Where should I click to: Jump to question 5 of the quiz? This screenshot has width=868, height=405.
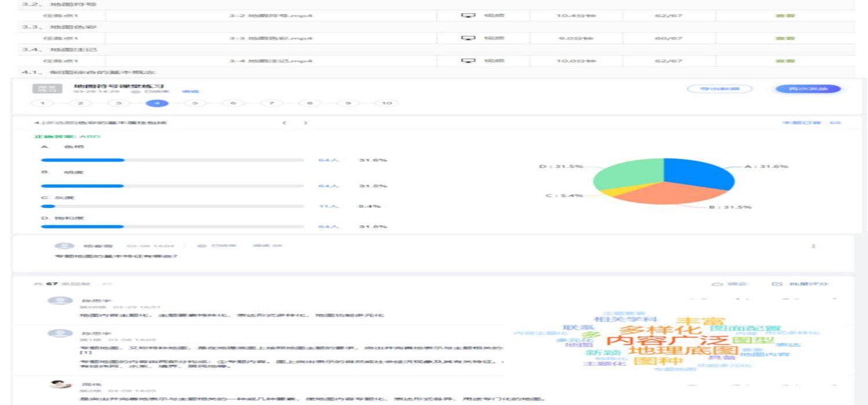point(195,103)
